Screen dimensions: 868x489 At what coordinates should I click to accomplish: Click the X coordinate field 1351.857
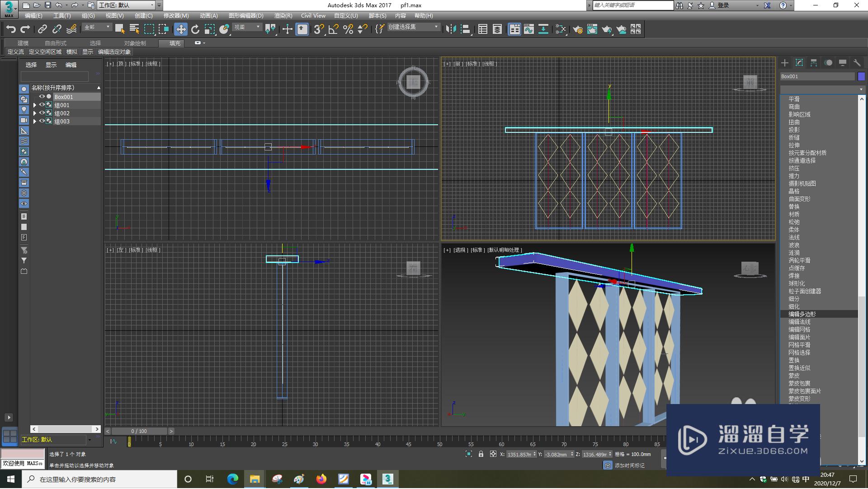tap(519, 455)
